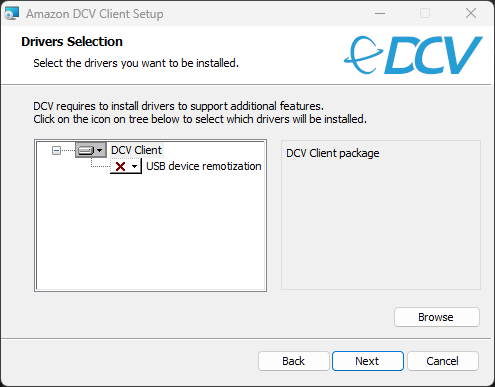Image resolution: width=495 pixels, height=387 pixels.
Task: Open the dropdown arrow beside the DCV Client drive icon
Action: tap(99, 150)
